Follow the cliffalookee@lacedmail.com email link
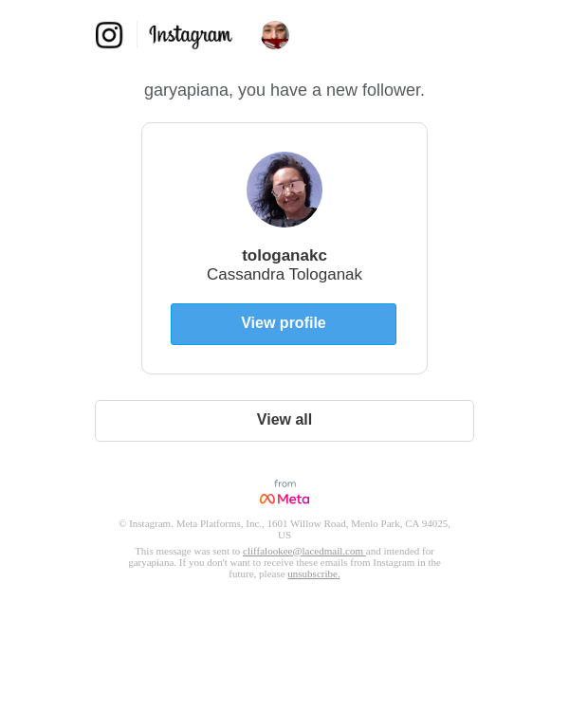Image resolution: width=569 pixels, height=728 pixels. [303, 551]
